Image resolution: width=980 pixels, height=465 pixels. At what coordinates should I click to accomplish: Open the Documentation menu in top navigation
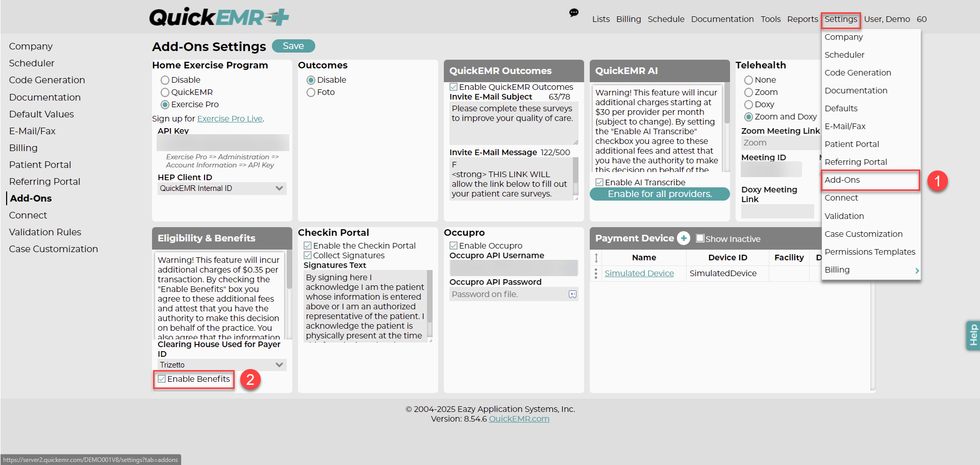click(722, 19)
